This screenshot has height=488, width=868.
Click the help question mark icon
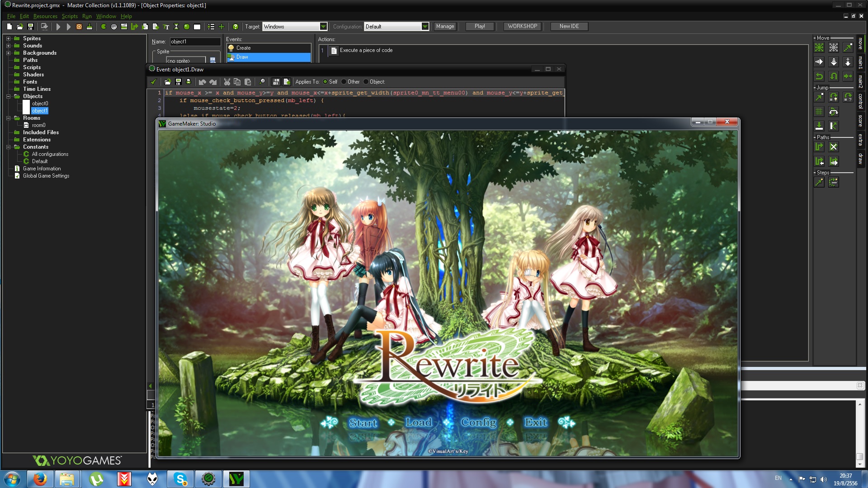click(x=236, y=27)
